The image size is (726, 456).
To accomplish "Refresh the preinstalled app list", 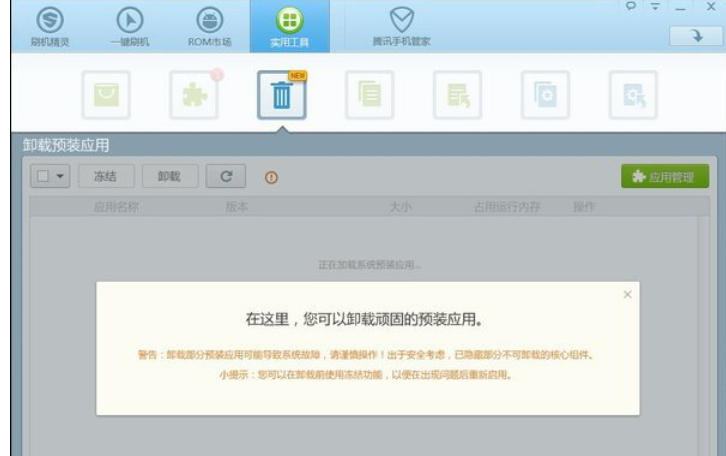I will [x=227, y=177].
